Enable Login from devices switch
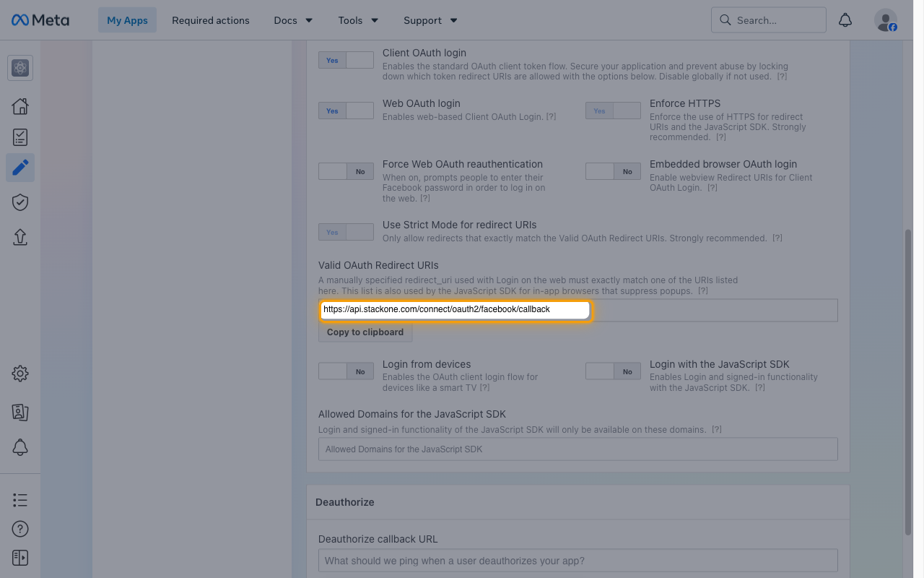Image resolution: width=924 pixels, height=578 pixels. pos(346,371)
